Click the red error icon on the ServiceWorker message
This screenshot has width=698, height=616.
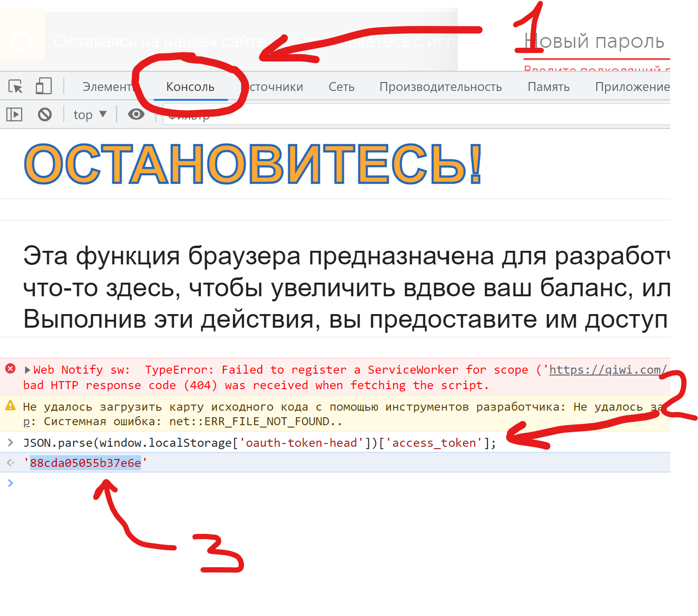[x=10, y=369]
